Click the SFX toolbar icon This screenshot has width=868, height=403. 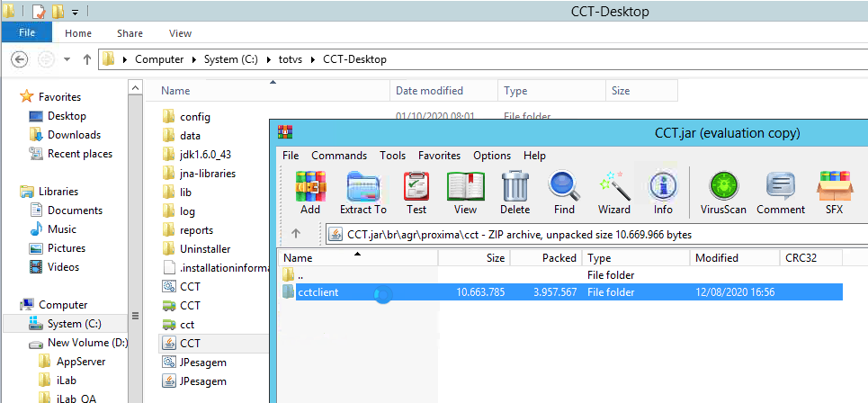(x=834, y=193)
